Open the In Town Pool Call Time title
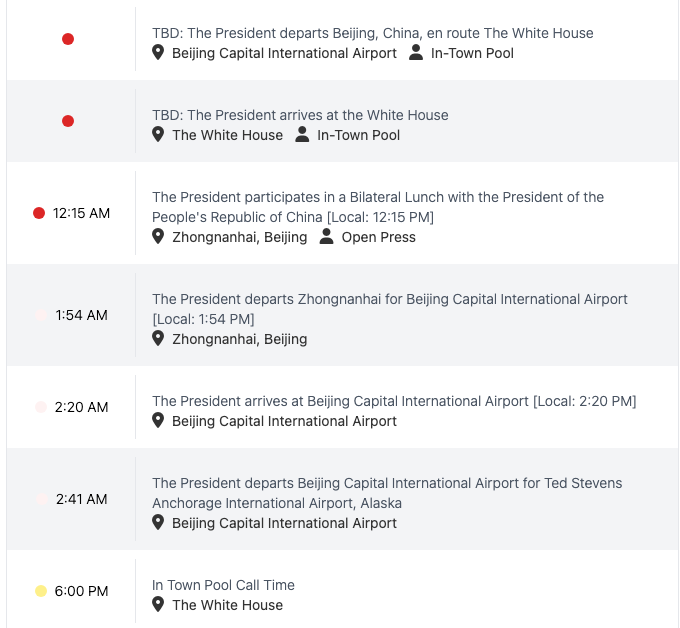This screenshot has height=628, width=680. pos(223,585)
